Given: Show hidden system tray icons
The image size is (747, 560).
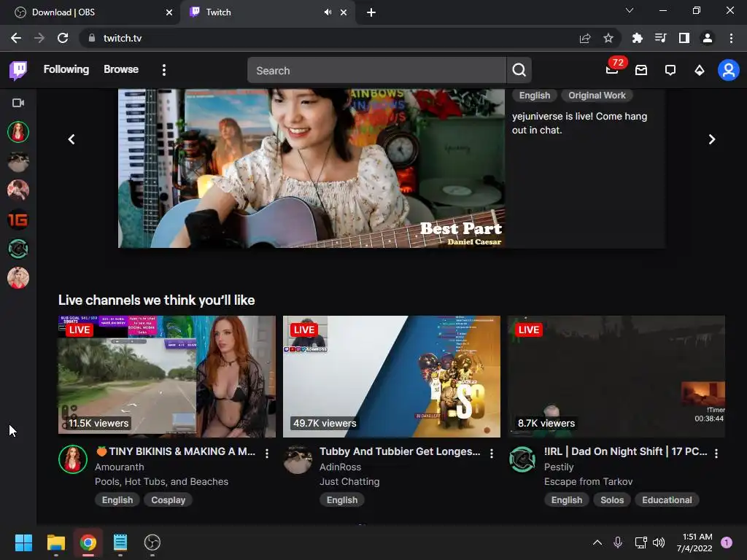Looking at the screenshot, I should [x=597, y=542].
